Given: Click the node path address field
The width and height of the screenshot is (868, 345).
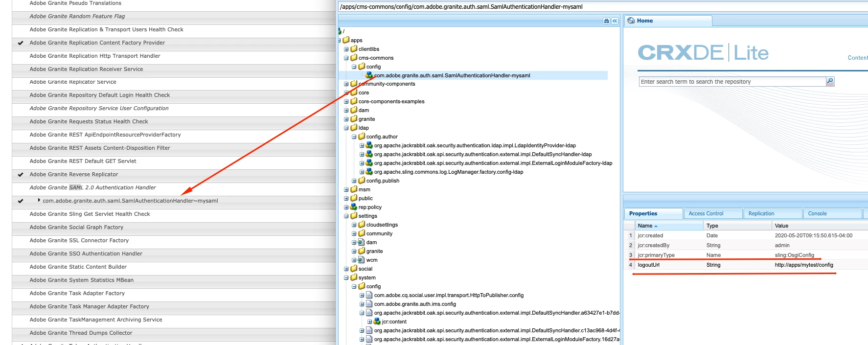Looking at the screenshot, I should pyautogui.click(x=603, y=7).
